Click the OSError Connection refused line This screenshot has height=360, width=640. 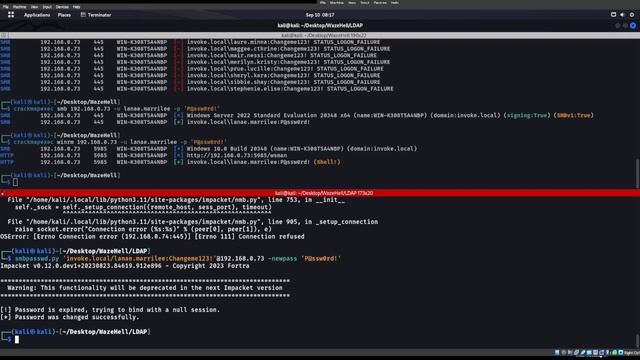click(x=152, y=236)
